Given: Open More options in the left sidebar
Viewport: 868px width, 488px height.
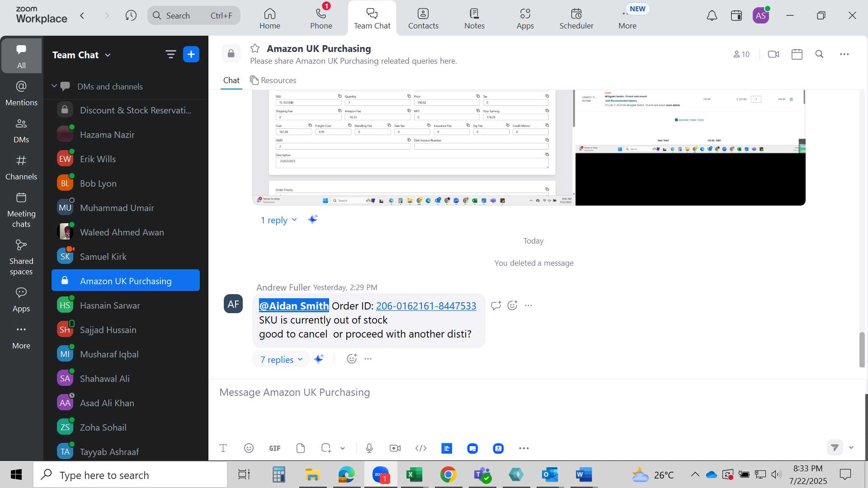Looking at the screenshot, I should pos(21,337).
